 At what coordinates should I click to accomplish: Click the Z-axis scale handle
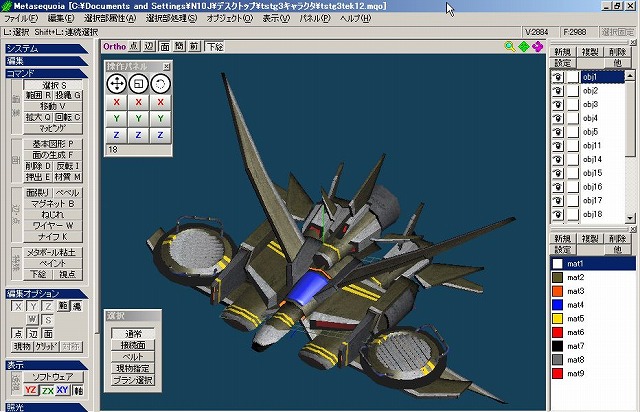pyautogui.click(x=138, y=135)
